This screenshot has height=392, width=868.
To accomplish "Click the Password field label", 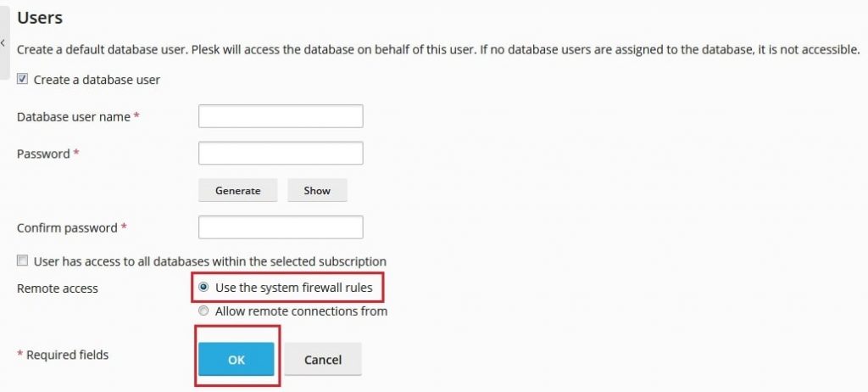I will coord(43,154).
